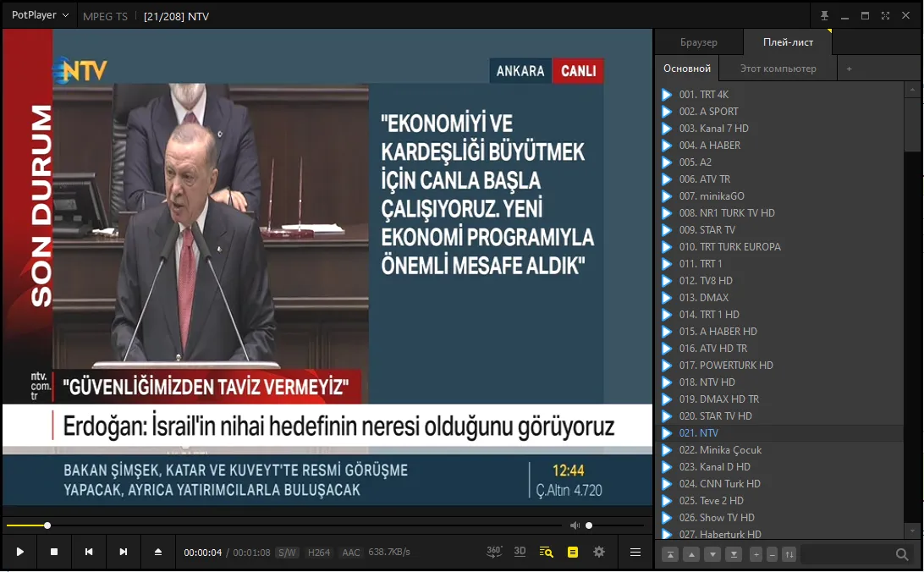
Task: Toggle fullscreen mode icon
Action: [885, 16]
